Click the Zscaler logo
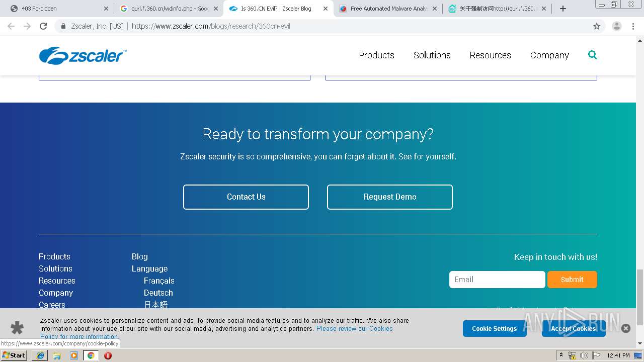This screenshot has height=362, width=644. click(x=83, y=56)
